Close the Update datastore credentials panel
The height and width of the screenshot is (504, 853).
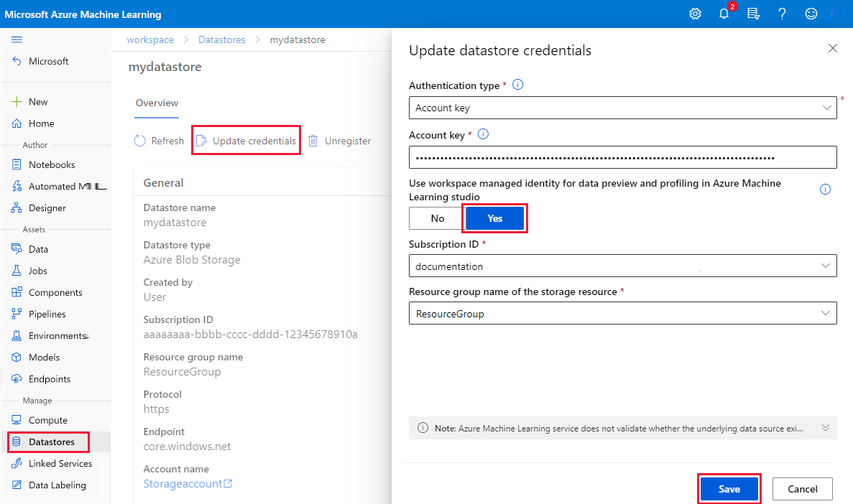pos(832,48)
